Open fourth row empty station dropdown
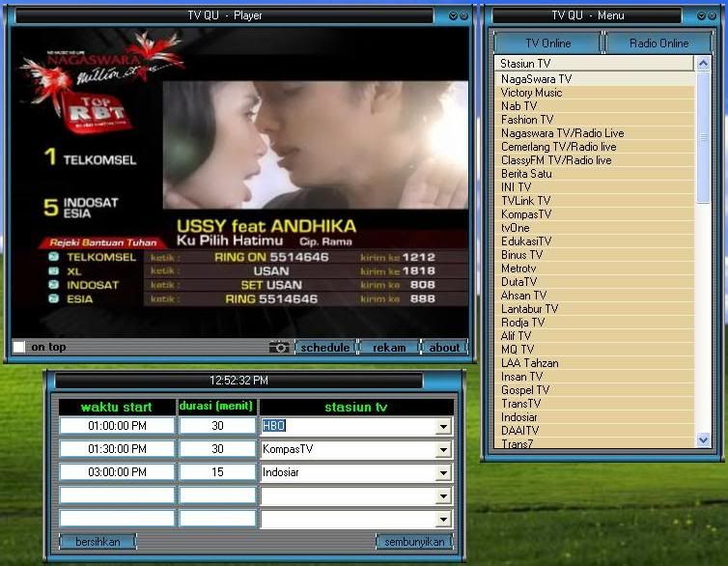This screenshot has height=566, width=728. (444, 495)
